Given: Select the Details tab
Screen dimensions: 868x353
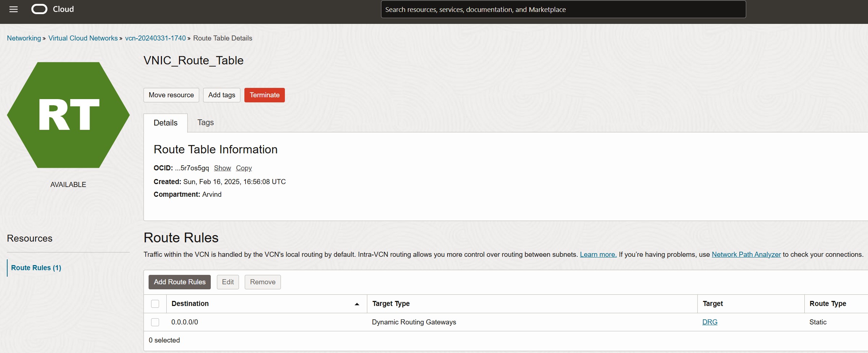Looking at the screenshot, I should pyautogui.click(x=166, y=123).
